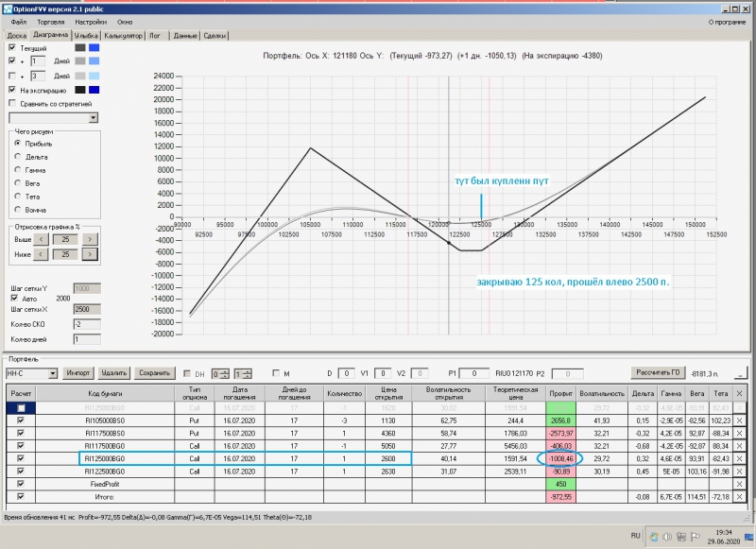Open the О программе menu item
The height and width of the screenshot is (549, 756).
[x=727, y=22]
